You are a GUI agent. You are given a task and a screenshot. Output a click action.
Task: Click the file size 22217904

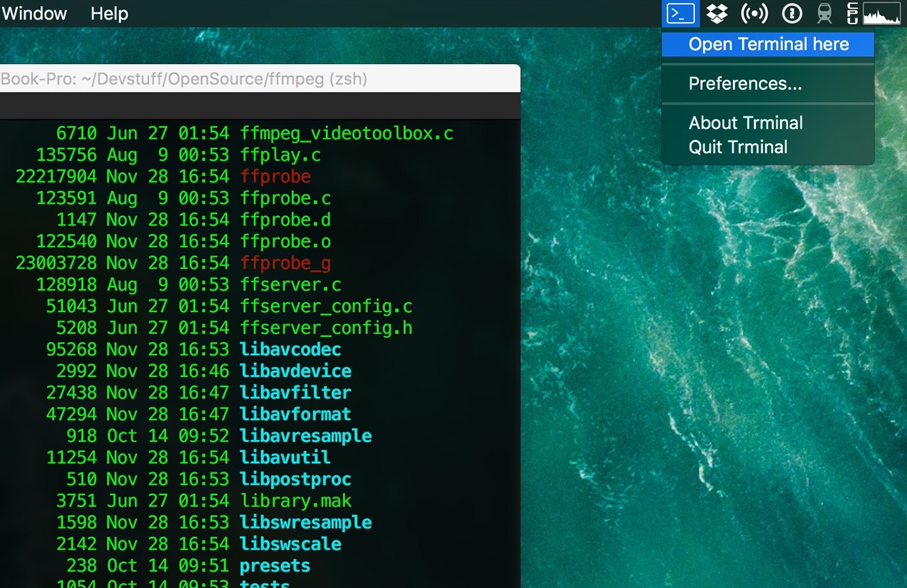[x=56, y=177]
